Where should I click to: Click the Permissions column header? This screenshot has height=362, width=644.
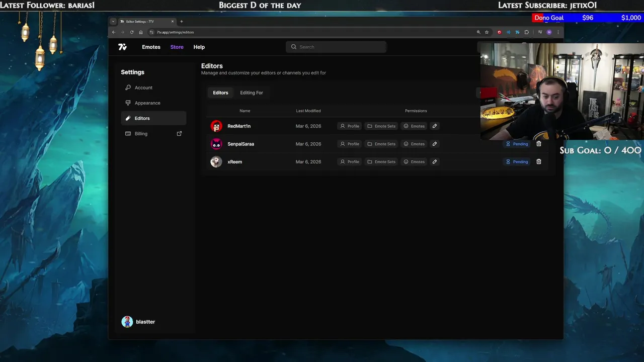click(416, 111)
